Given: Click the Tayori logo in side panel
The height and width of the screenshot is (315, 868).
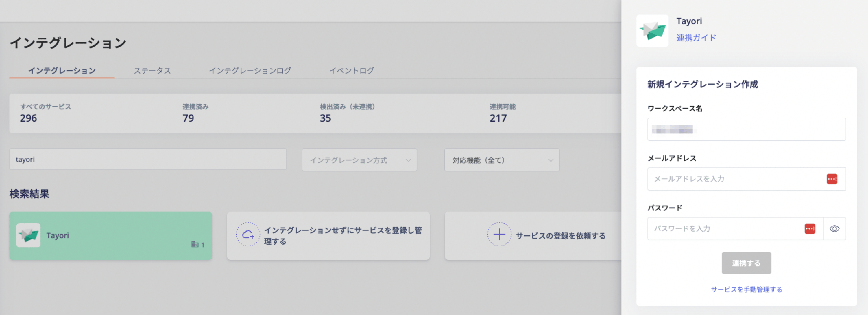Looking at the screenshot, I should point(652,30).
